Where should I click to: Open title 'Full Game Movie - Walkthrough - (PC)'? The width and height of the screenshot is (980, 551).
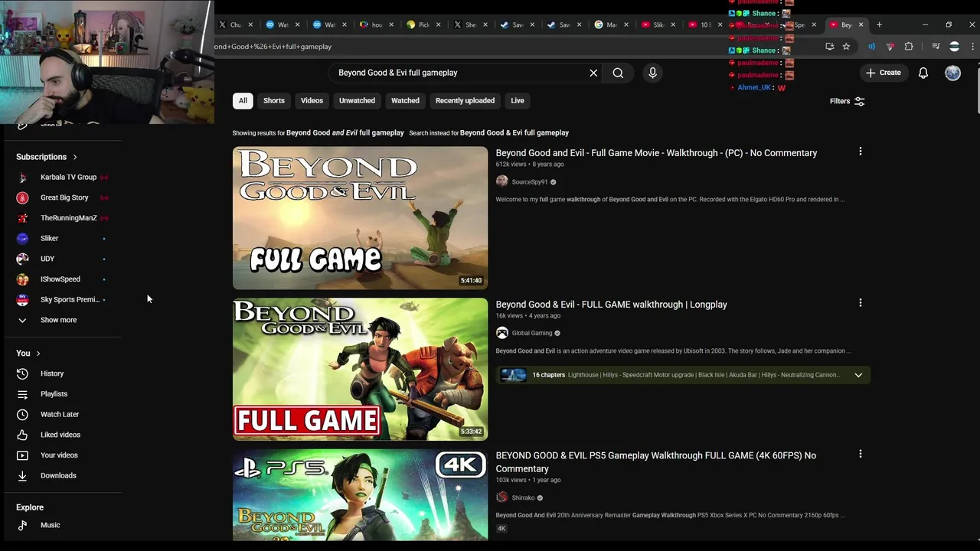(656, 153)
